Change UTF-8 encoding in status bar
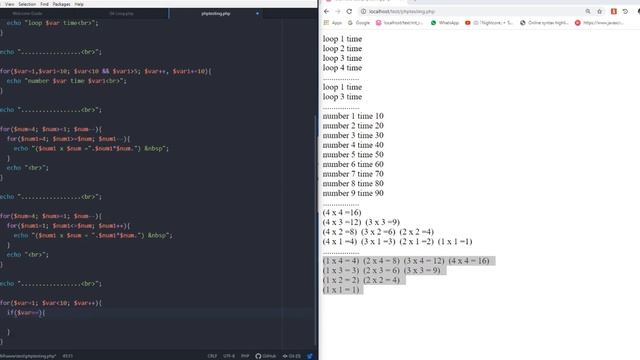This screenshot has height=360, width=640. point(229,356)
